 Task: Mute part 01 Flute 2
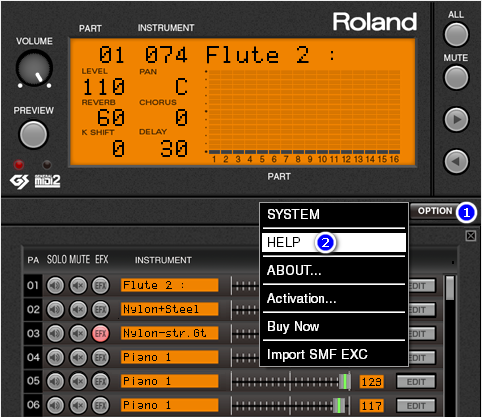78,286
